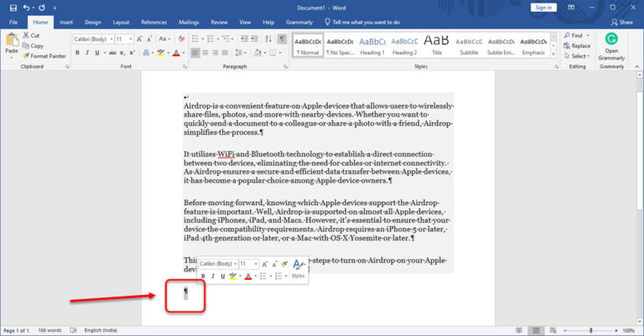
Task: Click the Share button
Action: [622, 22]
